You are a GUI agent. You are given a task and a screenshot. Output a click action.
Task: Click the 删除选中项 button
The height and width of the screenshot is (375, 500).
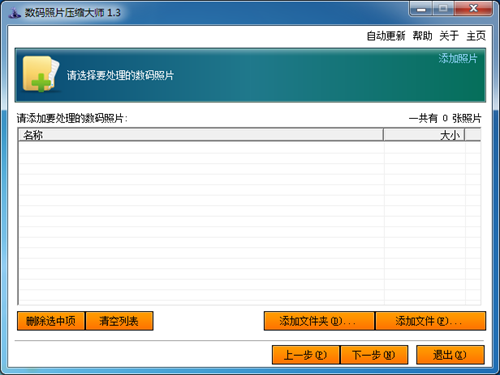point(51,321)
